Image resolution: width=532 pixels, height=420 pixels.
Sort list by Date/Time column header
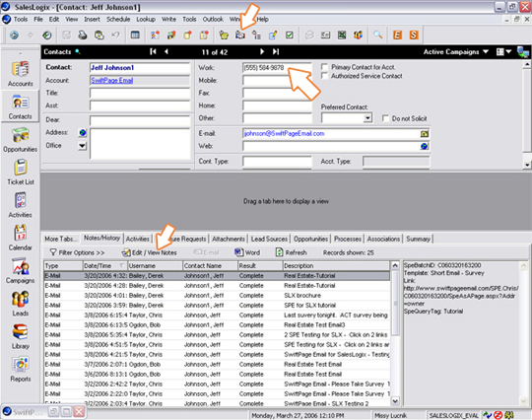pos(104,266)
